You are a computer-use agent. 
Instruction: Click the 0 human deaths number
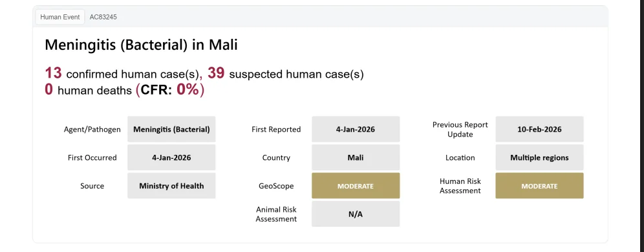click(49, 90)
